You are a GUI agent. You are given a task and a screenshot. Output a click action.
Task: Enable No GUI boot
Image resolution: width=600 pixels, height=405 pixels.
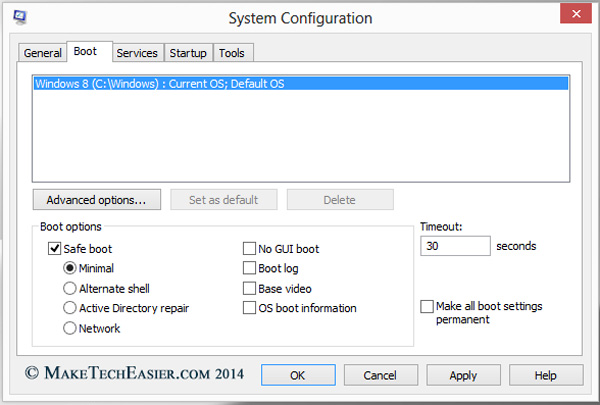250,249
